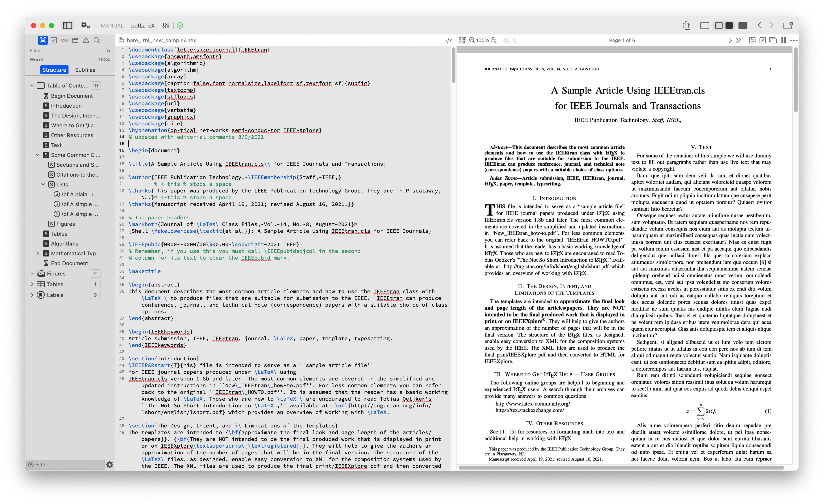The image size is (824, 504).
Task: Open the typeset settings gears icon
Action: [x=86, y=25]
